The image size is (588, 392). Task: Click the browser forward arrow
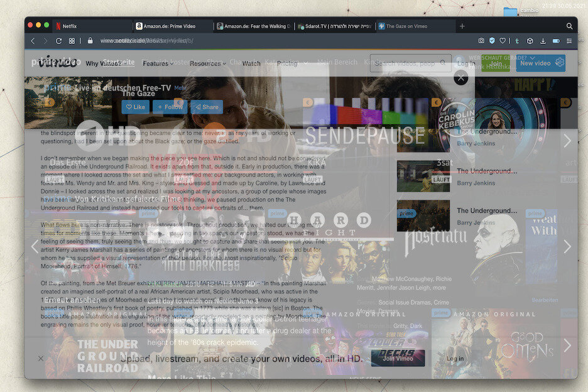pyautogui.click(x=45, y=41)
